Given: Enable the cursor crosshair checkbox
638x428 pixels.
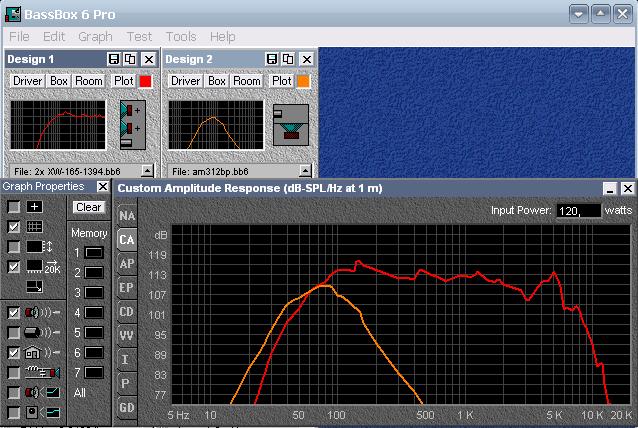Looking at the screenshot, I should pos(14,206).
